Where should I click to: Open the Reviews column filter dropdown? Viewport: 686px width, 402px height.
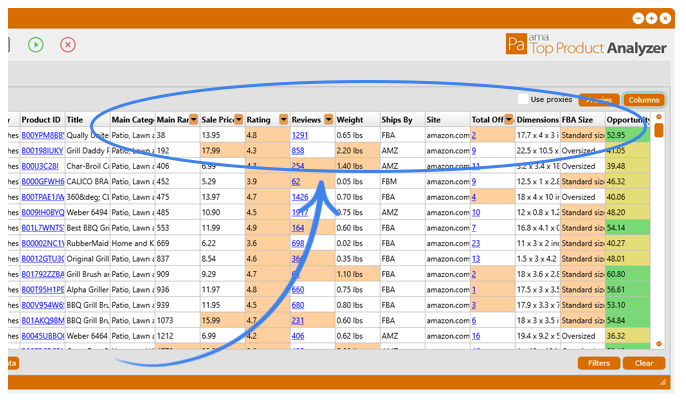point(329,119)
